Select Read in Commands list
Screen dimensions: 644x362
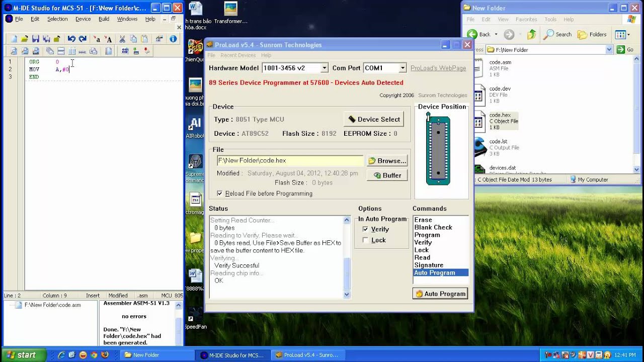point(422,257)
